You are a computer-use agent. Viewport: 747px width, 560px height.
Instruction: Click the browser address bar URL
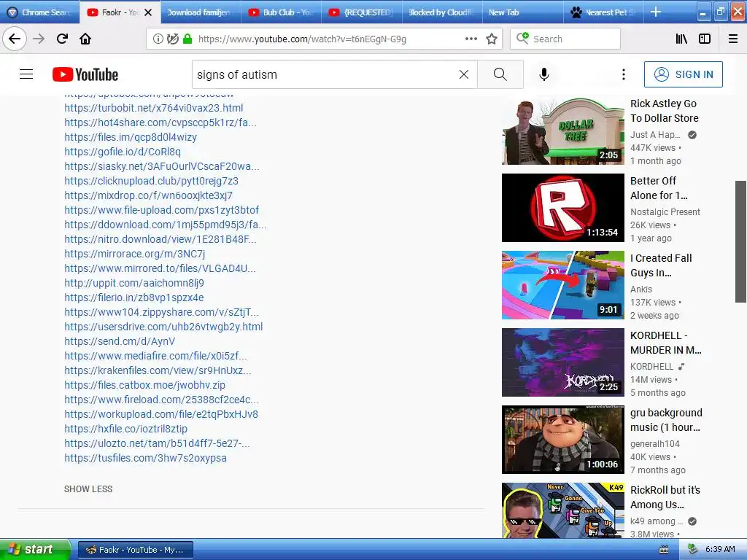(302, 39)
